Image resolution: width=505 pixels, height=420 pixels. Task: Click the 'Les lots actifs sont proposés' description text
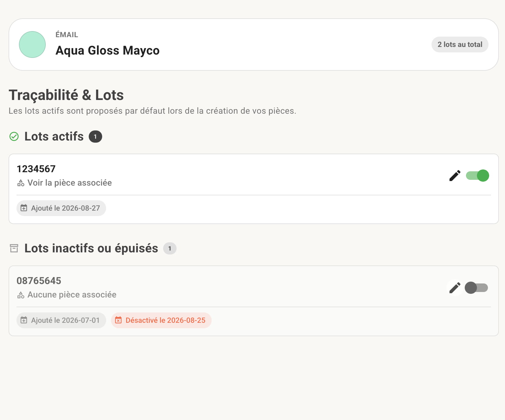point(152,111)
